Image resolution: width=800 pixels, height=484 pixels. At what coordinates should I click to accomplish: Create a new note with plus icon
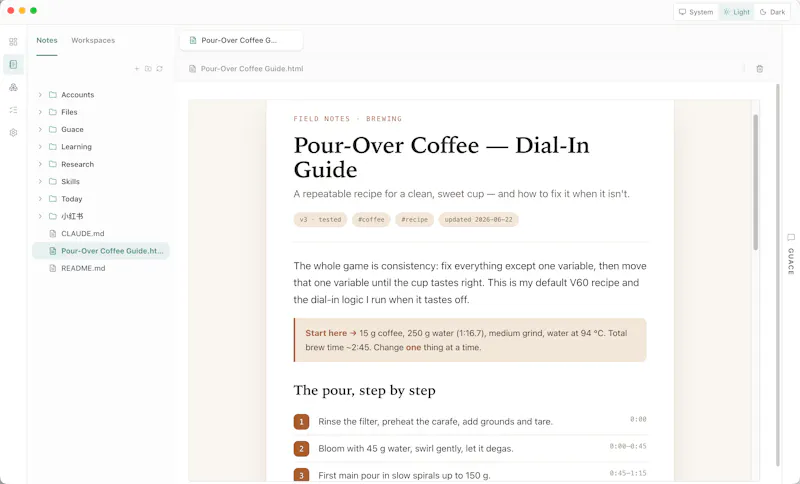click(137, 68)
